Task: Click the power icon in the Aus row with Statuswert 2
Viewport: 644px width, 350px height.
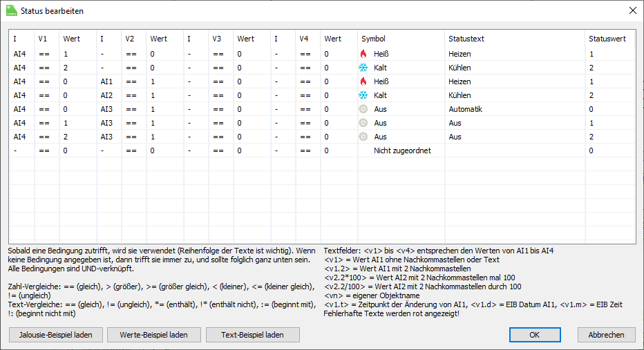Action: click(363, 137)
